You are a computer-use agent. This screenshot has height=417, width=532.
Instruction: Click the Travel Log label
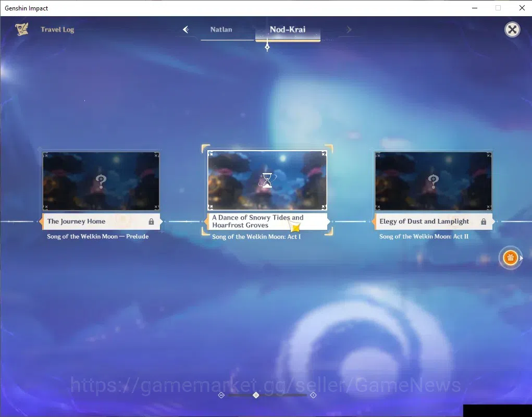(57, 30)
